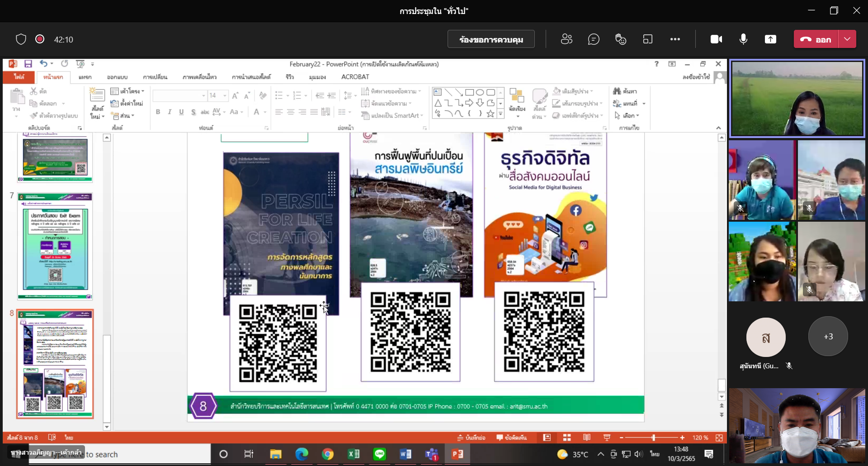Image resolution: width=868 pixels, height=466 pixels.
Task: Toggle the camera on or off
Action: (x=716, y=39)
